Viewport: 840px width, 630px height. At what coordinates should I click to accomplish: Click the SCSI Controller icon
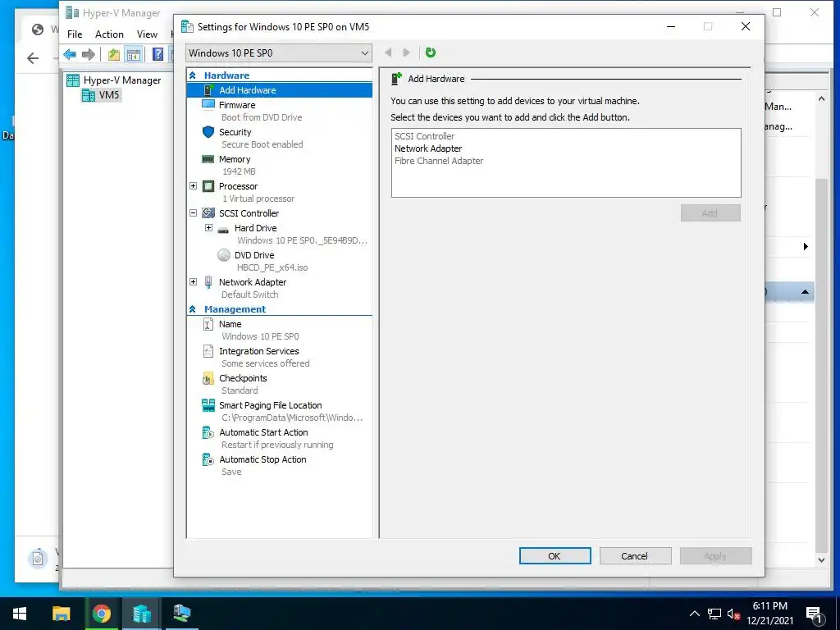(x=208, y=212)
